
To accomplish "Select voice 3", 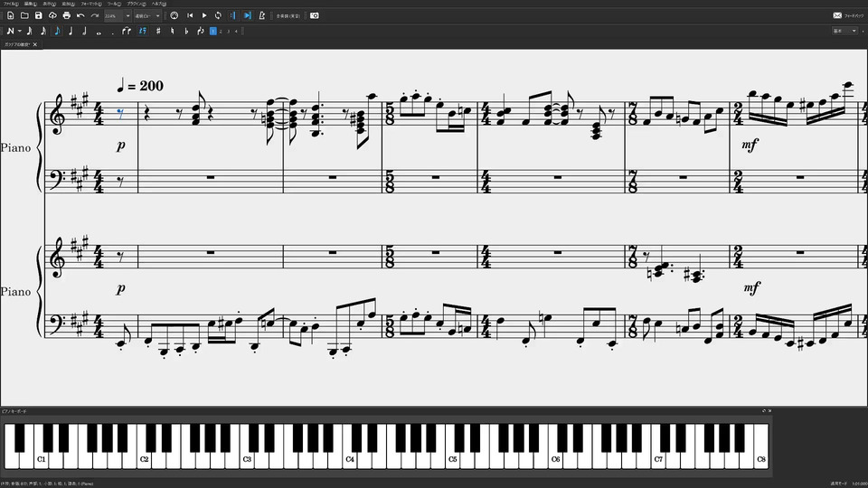I will click(228, 31).
